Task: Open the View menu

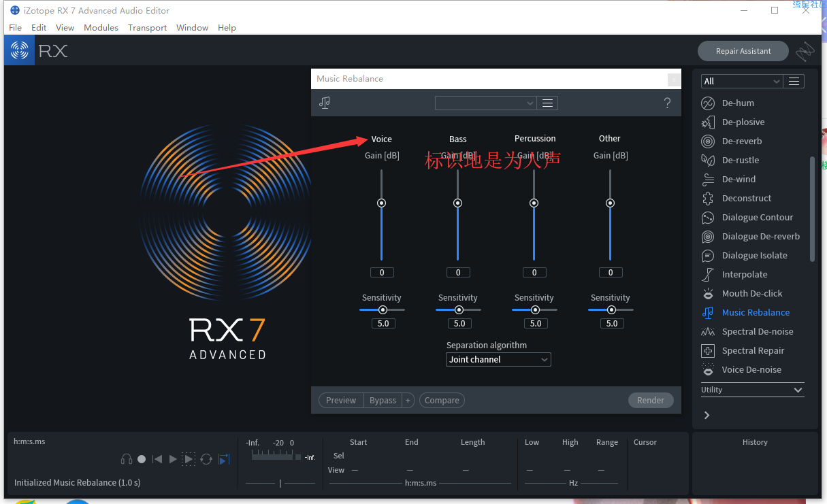Action: 65,28
